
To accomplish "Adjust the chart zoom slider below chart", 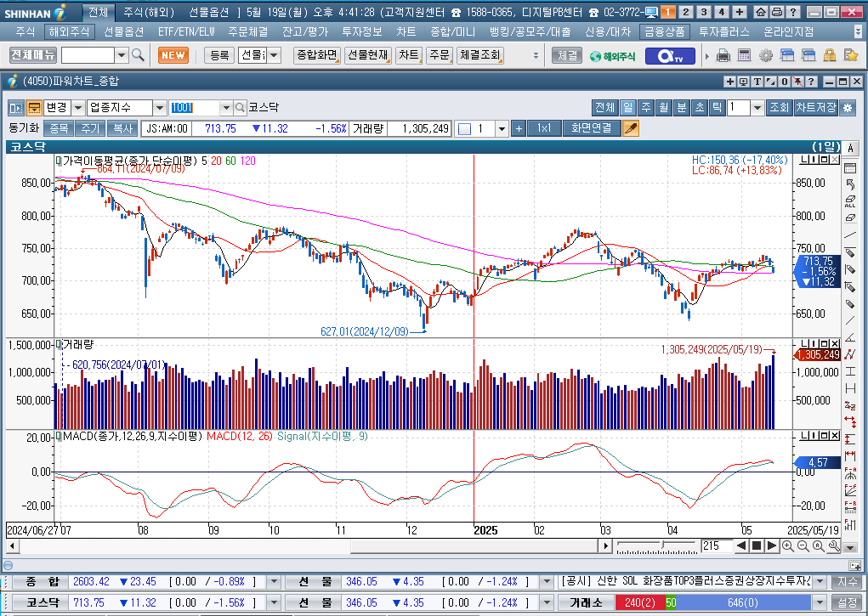I will click(x=656, y=546).
